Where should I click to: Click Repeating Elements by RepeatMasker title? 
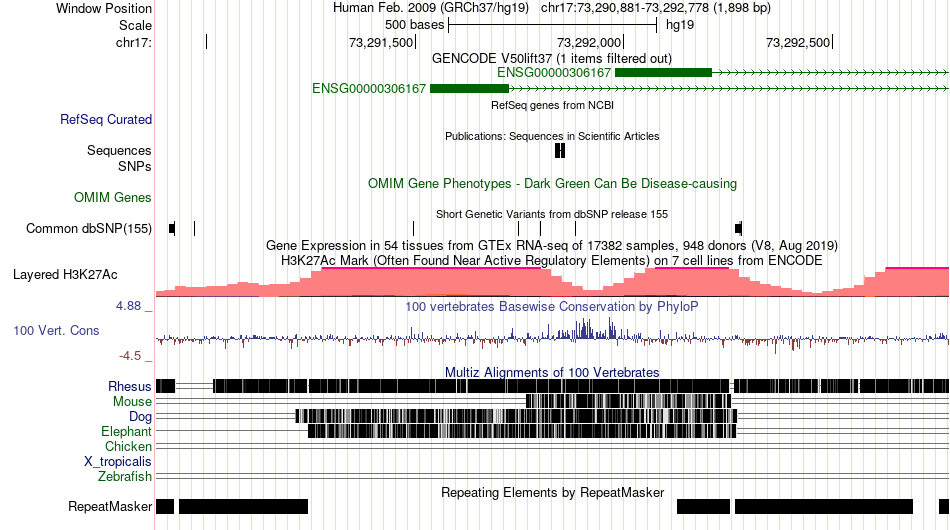(552, 492)
